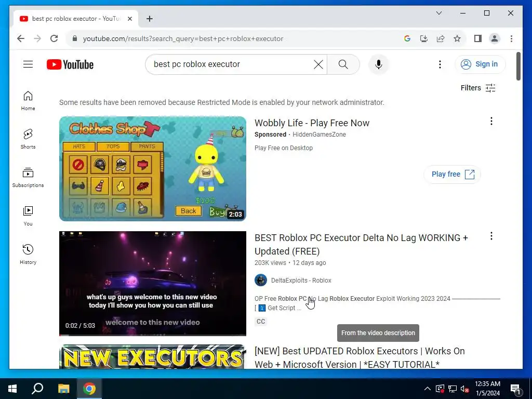This screenshot has height=399, width=532.
Task: Sign in to YouTube
Action: tap(480, 64)
